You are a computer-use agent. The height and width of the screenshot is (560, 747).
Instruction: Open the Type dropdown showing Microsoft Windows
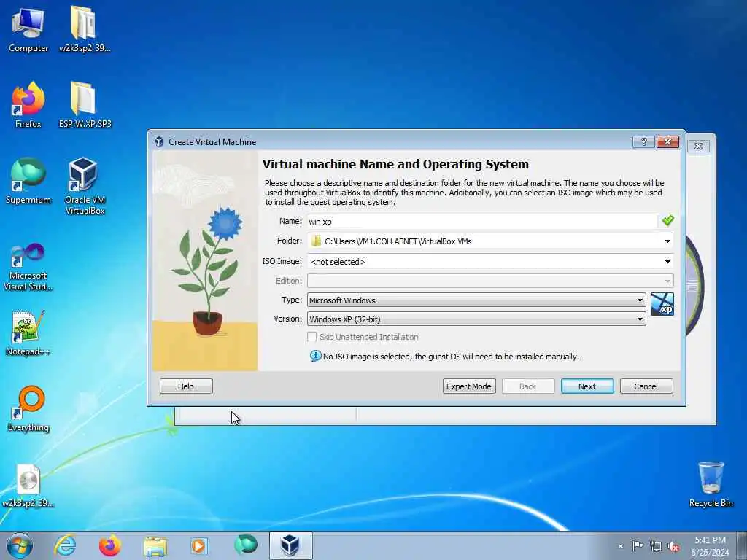point(476,300)
